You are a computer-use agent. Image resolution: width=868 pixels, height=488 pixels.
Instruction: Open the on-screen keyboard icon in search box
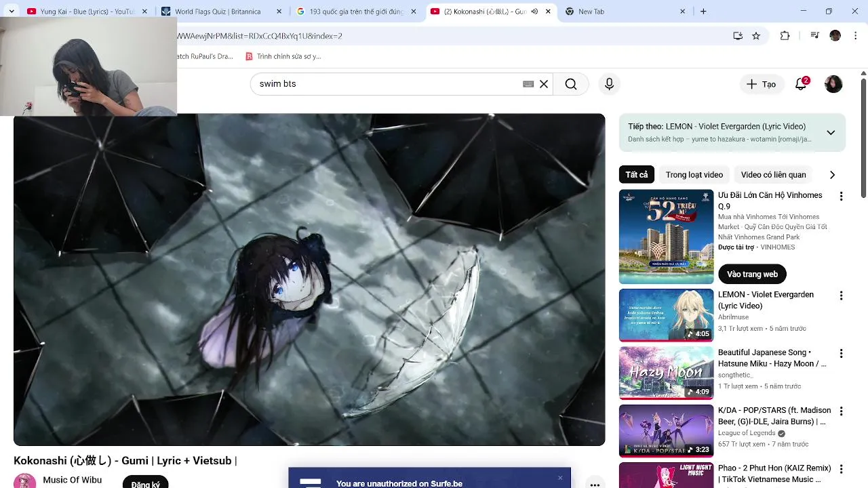pyautogui.click(x=528, y=84)
